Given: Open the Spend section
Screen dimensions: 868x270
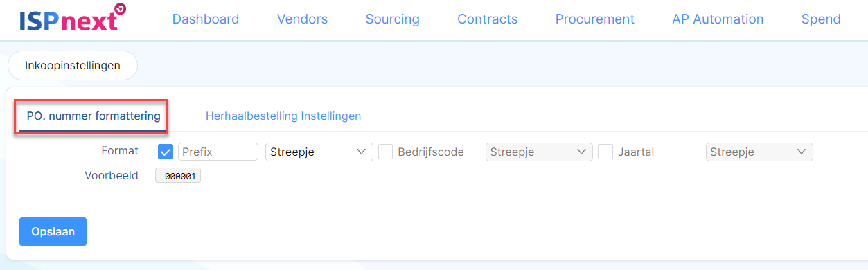Looking at the screenshot, I should (x=821, y=19).
